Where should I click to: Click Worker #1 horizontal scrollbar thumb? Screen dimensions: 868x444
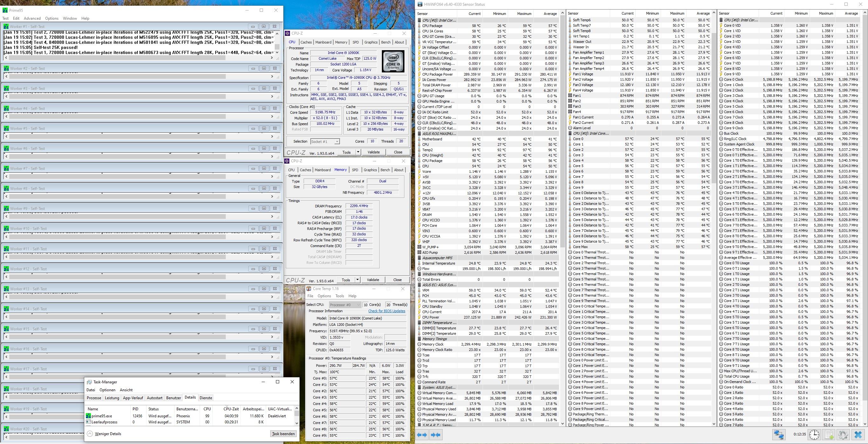[x=117, y=58]
